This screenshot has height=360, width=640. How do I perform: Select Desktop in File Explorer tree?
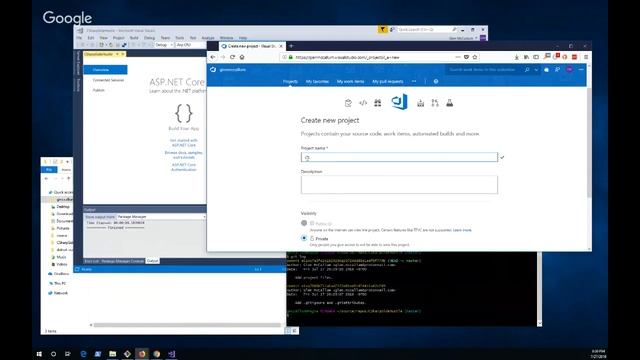(x=62, y=207)
